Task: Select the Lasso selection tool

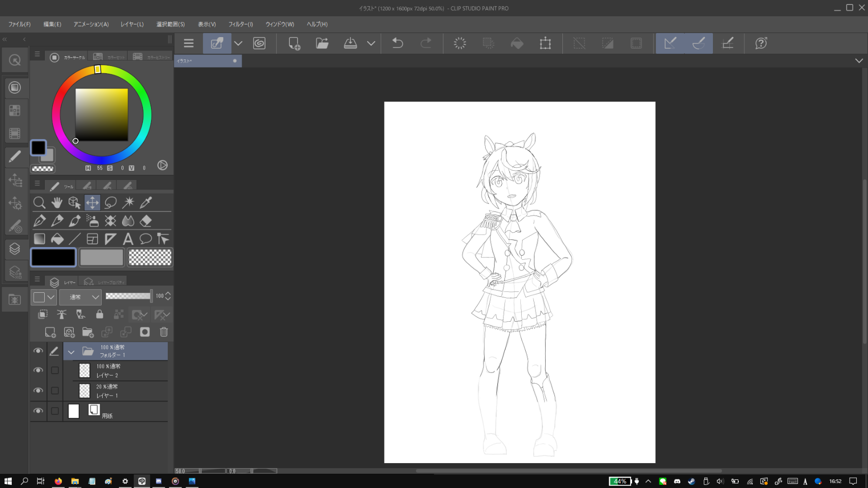Action: pyautogui.click(x=110, y=202)
